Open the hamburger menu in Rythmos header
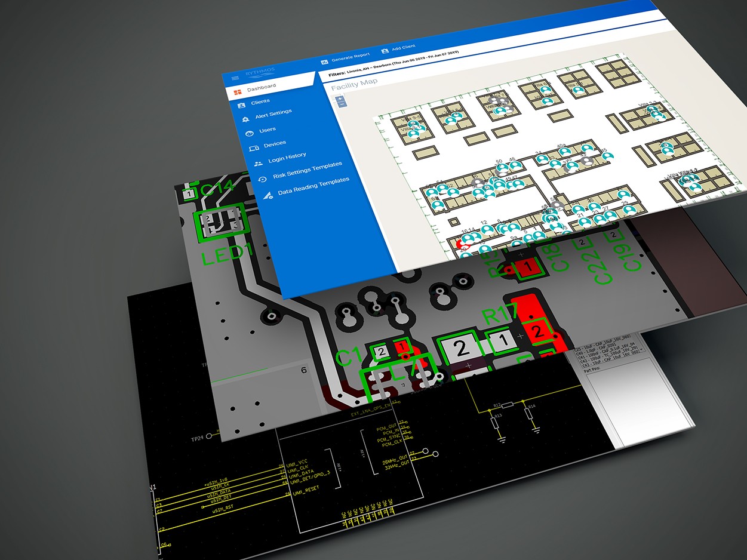Image resolution: width=747 pixels, height=560 pixels. tap(235, 78)
